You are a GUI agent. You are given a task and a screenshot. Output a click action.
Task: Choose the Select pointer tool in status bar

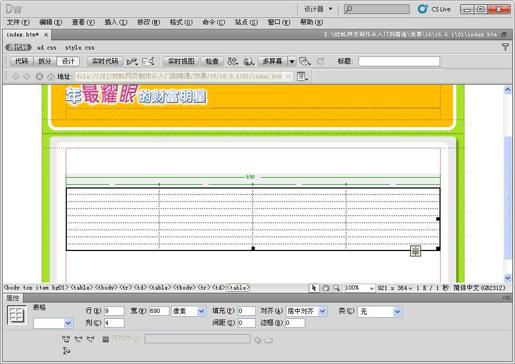click(313, 288)
